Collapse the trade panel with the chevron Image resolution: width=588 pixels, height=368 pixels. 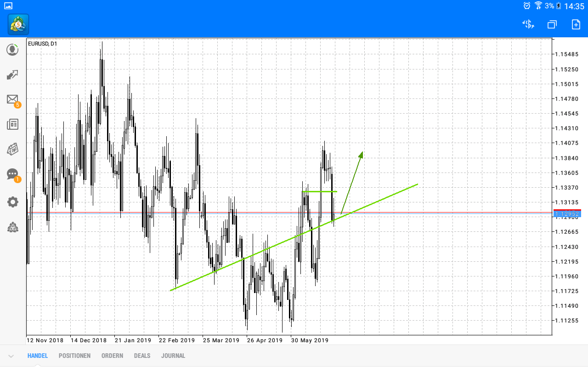tap(10, 356)
